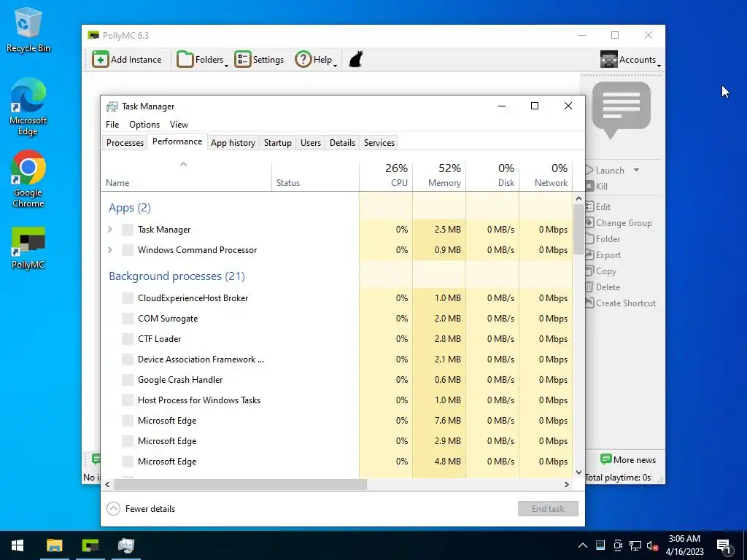Open the File menu in Task Manager

[112, 125]
